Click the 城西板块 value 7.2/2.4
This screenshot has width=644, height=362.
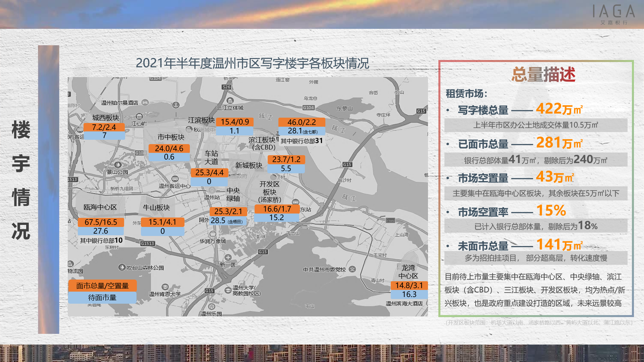[x=104, y=127]
